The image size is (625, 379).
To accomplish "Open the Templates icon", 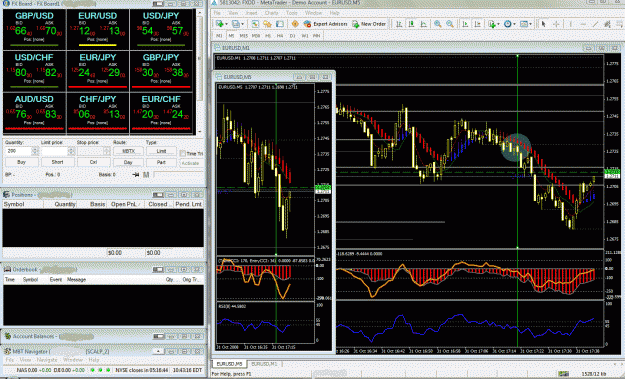I will pos(523,24).
